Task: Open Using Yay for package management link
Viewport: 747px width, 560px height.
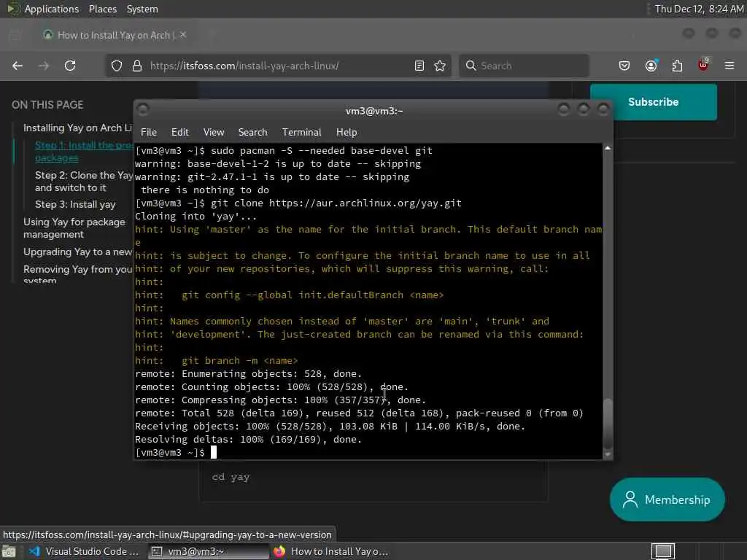Action: 74,228
